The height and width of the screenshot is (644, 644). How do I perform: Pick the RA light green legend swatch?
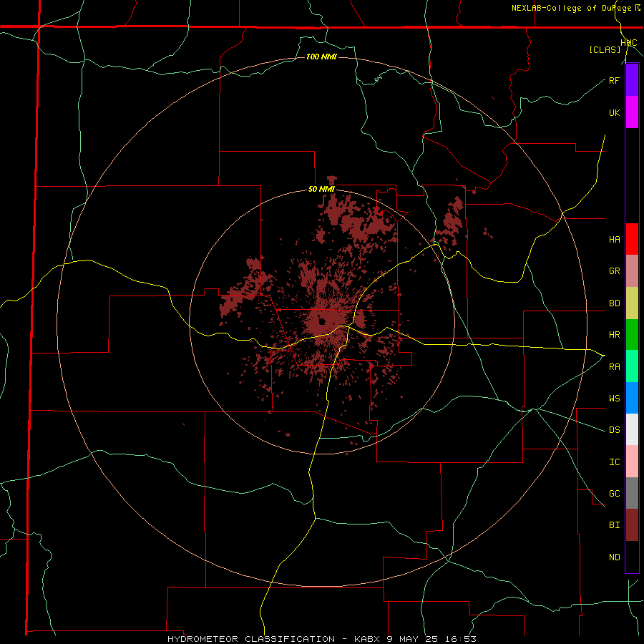click(x=632, y=366)
